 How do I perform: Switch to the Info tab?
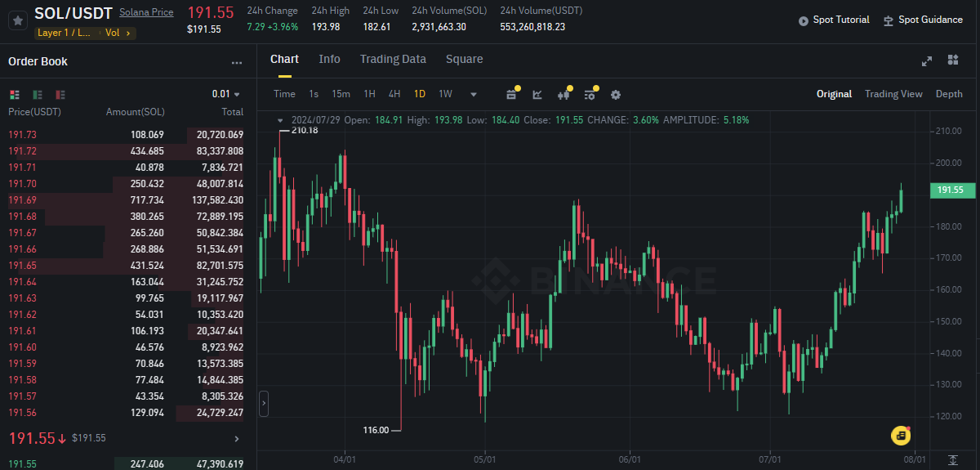329,59
